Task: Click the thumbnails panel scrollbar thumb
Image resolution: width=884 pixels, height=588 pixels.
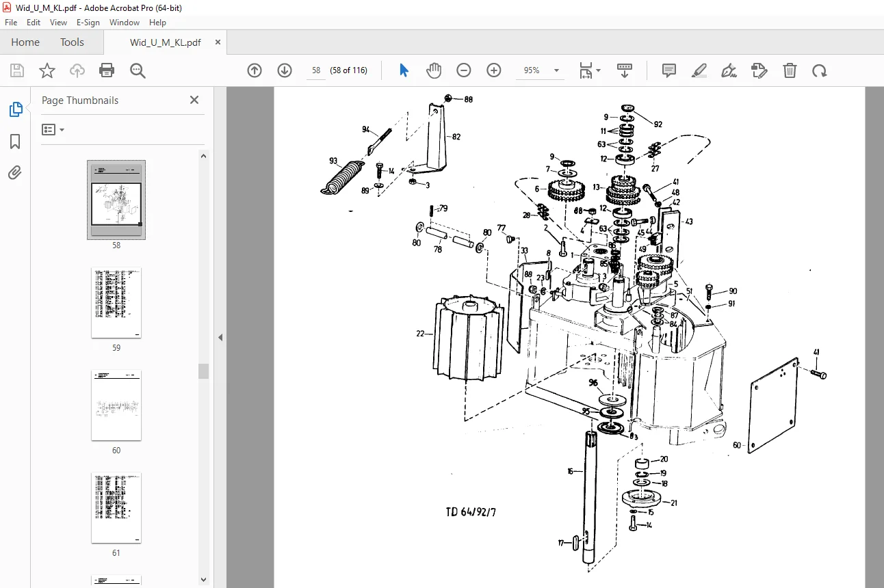Action: pyautogui.click(x=203, y=371)
